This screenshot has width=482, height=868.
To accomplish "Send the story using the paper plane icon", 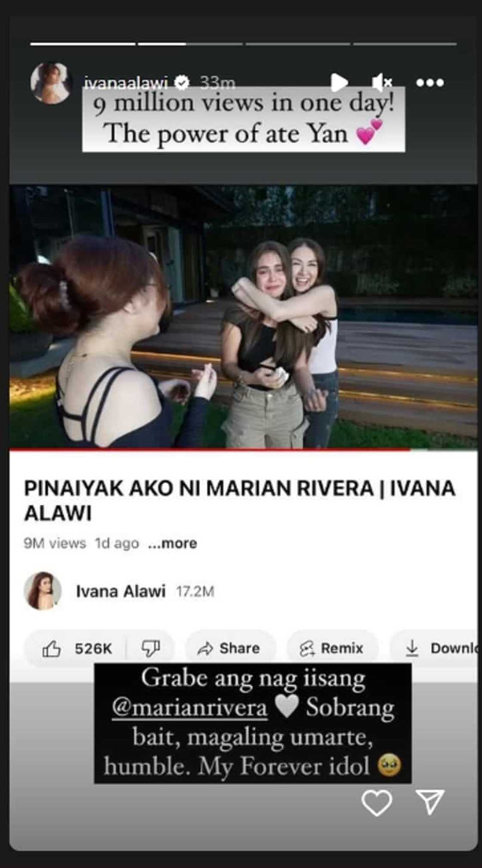I will (x=430, y=802).
